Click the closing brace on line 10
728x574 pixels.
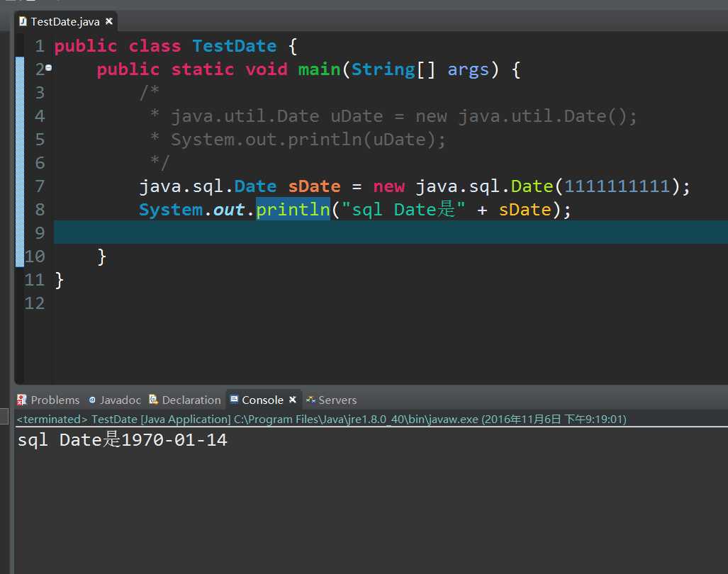pyautogui.click(x=101, y=256)
